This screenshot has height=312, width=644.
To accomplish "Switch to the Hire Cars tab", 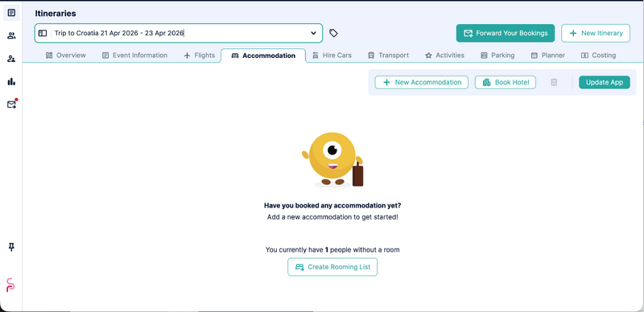I will [x=332, y=55].
